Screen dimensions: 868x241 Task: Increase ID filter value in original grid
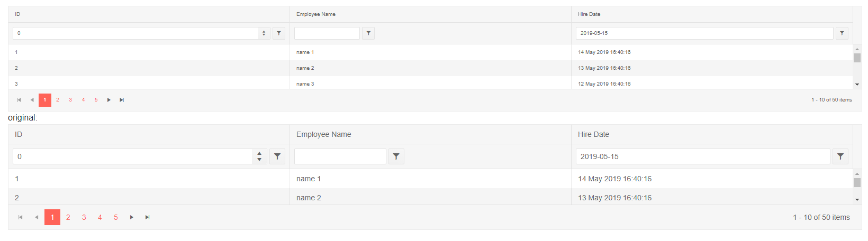tap(259, 154)
